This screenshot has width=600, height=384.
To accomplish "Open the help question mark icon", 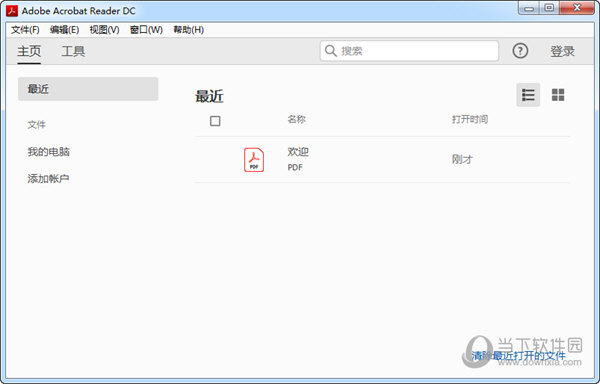I will 520,50.
